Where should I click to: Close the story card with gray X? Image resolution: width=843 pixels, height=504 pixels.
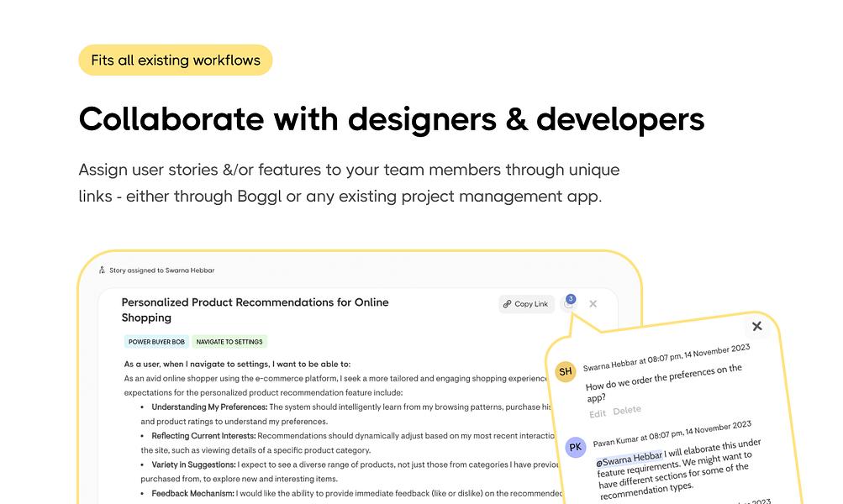(x=593, y=304)
